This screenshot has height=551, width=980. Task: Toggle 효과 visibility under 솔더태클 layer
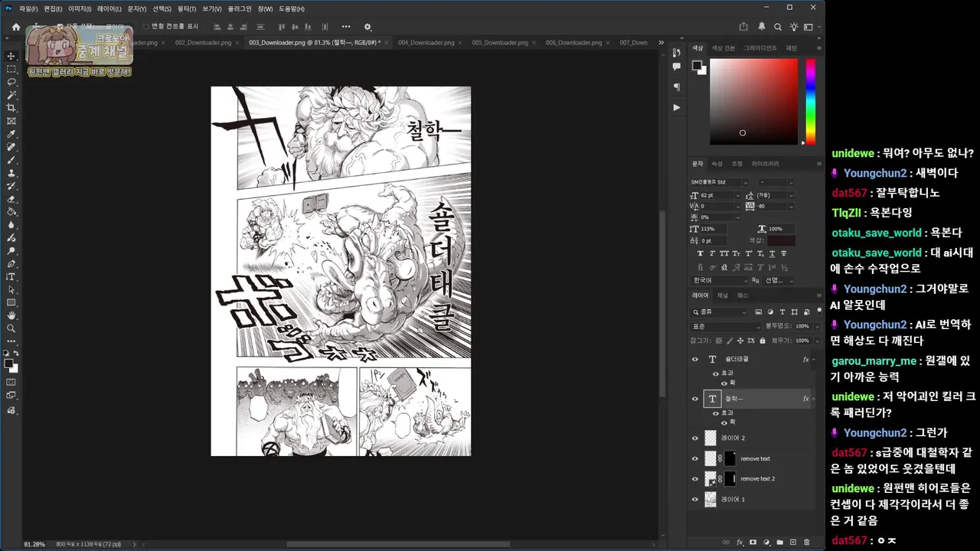click(716, 373)
